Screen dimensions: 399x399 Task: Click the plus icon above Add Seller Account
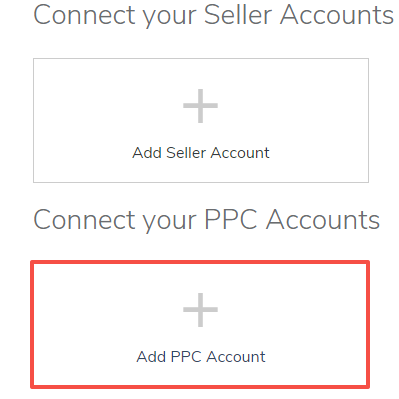[x=200, y=106]
